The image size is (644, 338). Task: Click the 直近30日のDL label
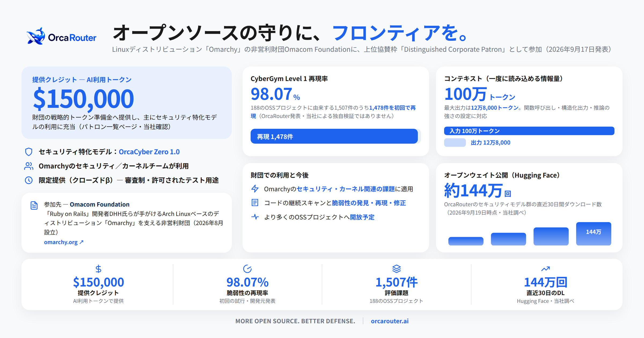coord(546,293)
